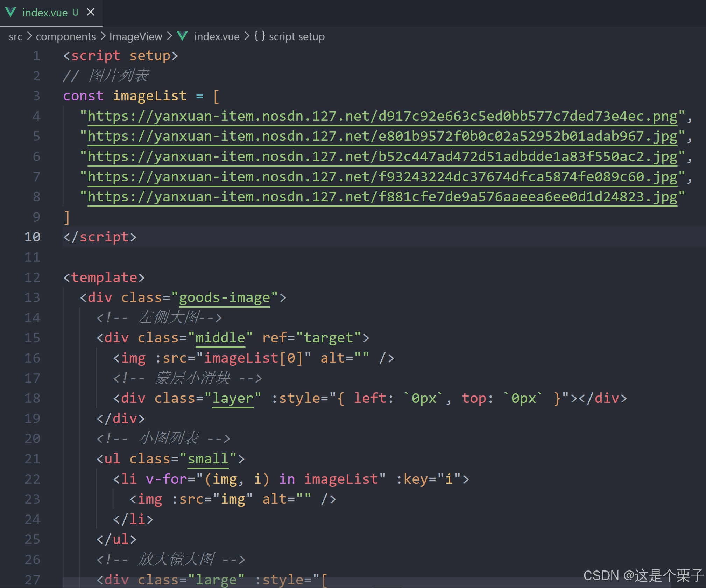Click line number 10 in gutter
This screenshot has width=706, height=588.
tap(33, 237)
